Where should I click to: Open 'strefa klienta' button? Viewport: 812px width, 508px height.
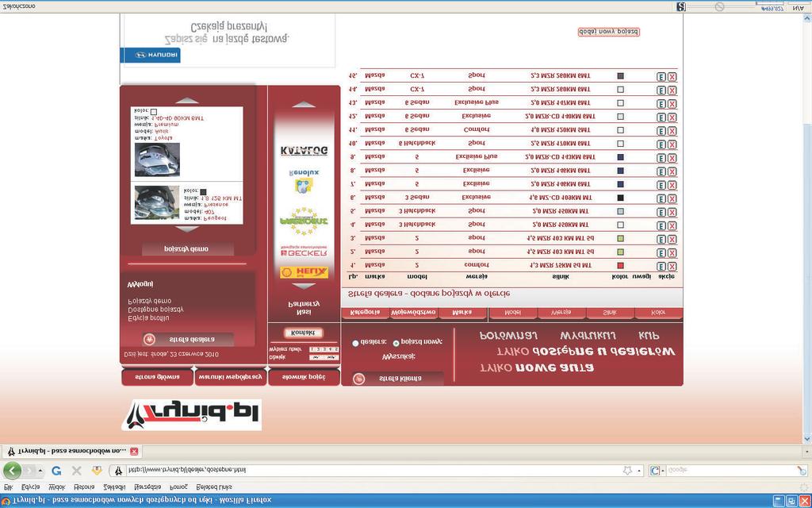[398, 379]
